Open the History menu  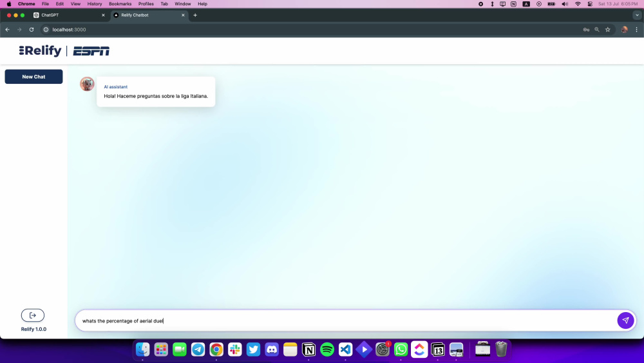95,4
